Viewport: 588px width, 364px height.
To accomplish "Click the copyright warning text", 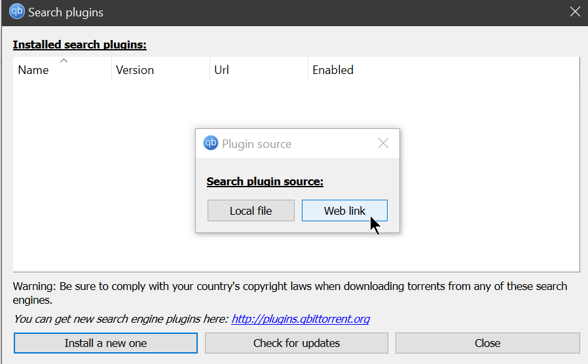I will pos(290,293).
